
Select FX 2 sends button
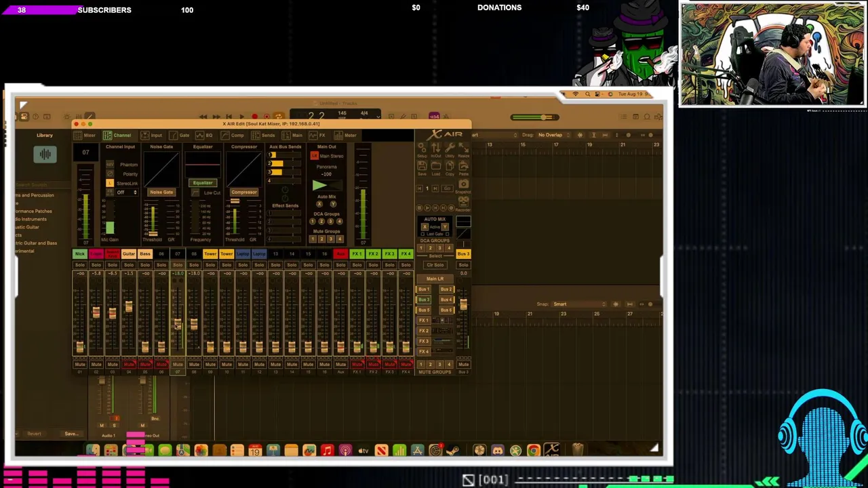point(424,331)
